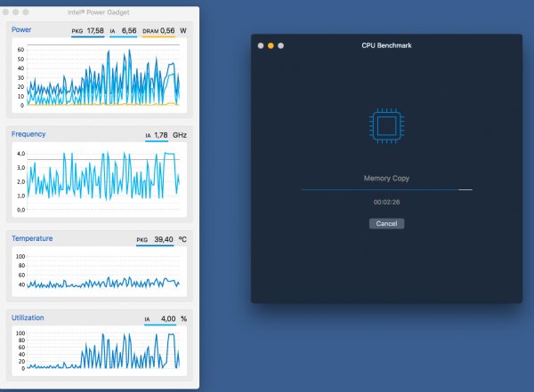Click the IA utilization value 4,00

tap(168, 319)
